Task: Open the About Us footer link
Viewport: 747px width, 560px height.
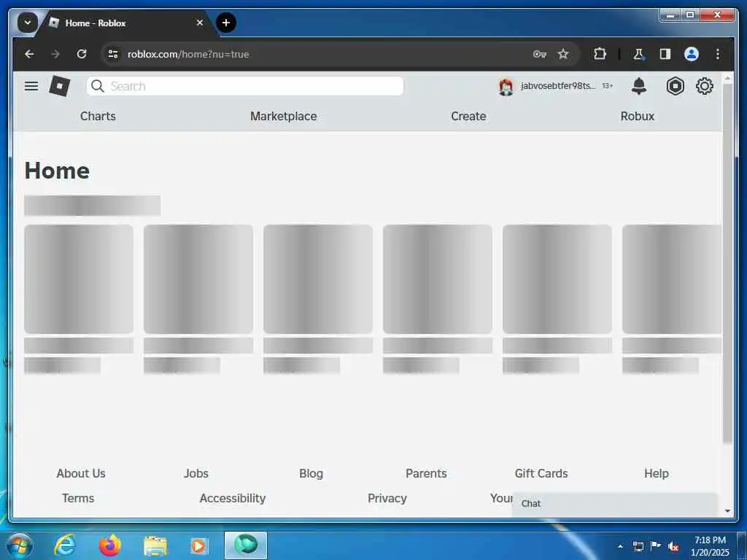Action: coord(81,473)
